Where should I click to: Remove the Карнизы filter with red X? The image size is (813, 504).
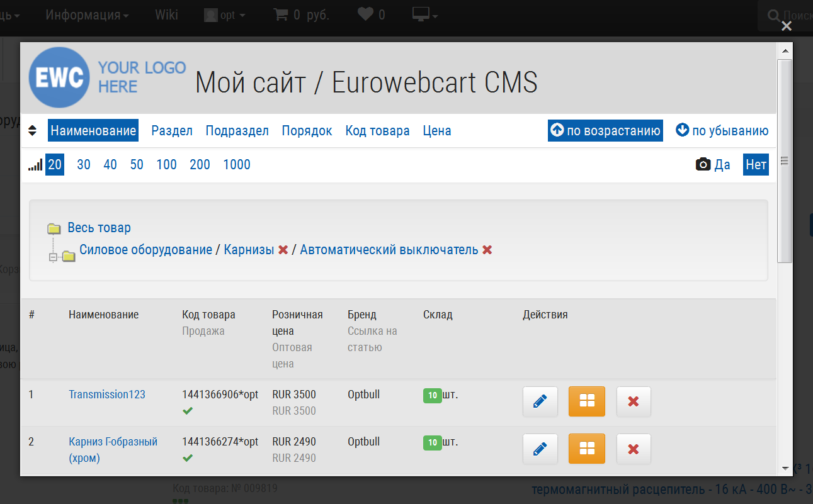tap(283, 250)
